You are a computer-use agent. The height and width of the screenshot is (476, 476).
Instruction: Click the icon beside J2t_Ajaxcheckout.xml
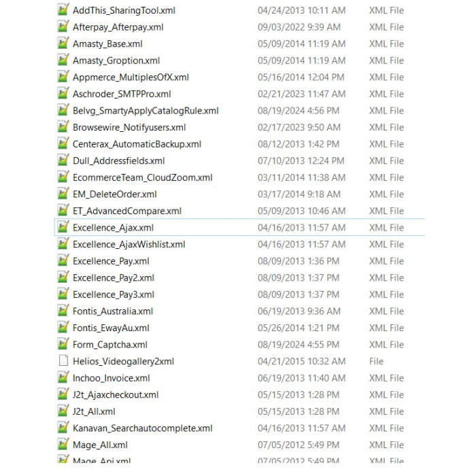pyautogui.click(x=63, y=394)
